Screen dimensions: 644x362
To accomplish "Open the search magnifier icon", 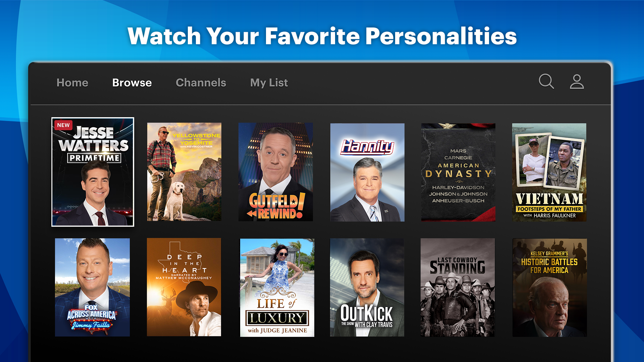I will coord(546,81).
